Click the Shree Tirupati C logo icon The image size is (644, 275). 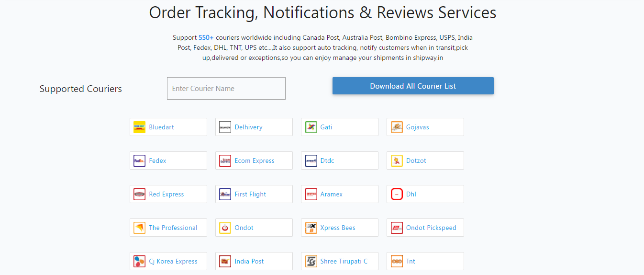click(x=311, y=261)
